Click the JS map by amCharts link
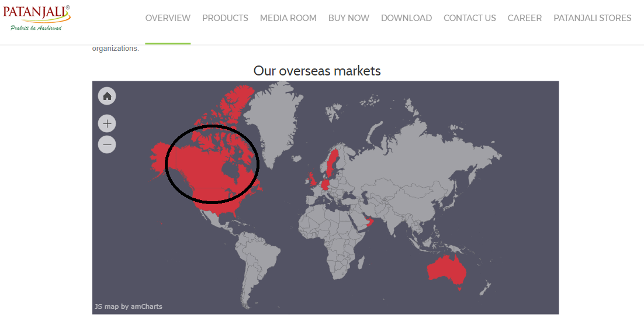Screen dimensions: 644x317 (129, 306)
